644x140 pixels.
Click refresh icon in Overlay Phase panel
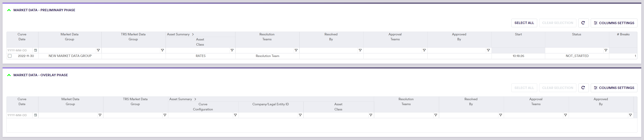pyautogui.click(x=583, y=88)
